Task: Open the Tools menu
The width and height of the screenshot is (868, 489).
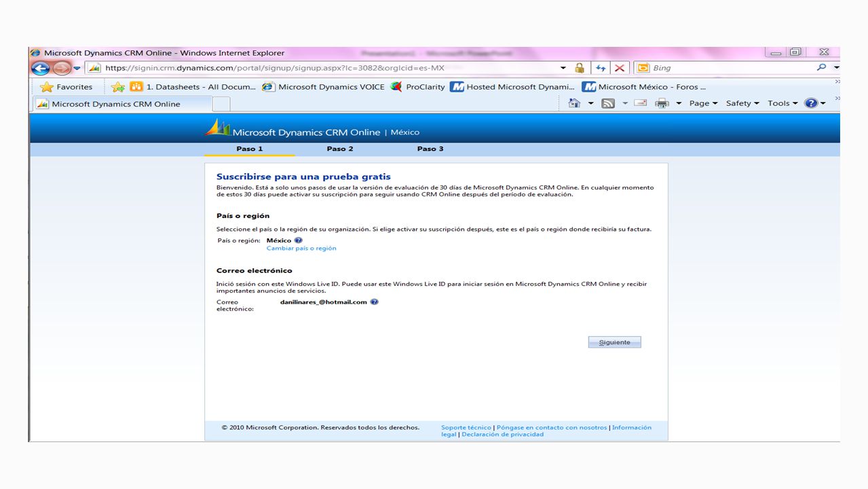Action: [782, 103]
